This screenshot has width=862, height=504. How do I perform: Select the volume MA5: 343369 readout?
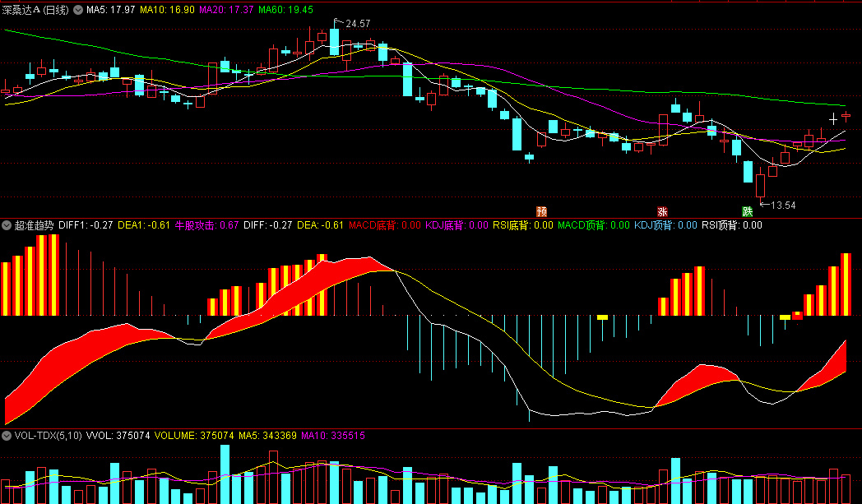pyautogui.click(x=267, y=436)
